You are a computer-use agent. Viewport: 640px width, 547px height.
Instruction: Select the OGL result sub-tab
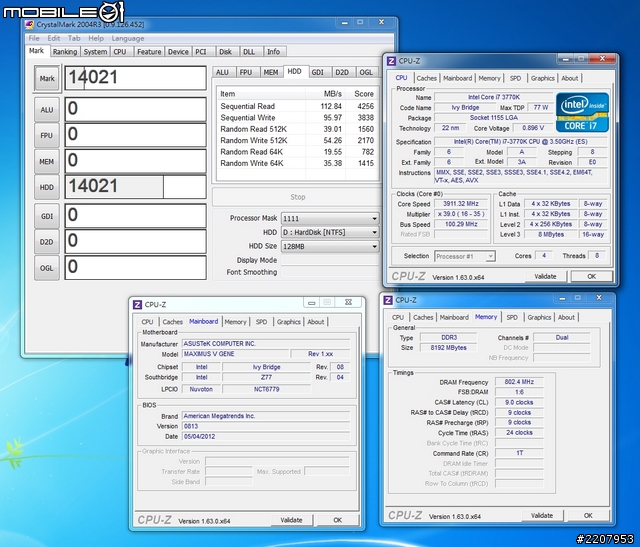(366, 72)
